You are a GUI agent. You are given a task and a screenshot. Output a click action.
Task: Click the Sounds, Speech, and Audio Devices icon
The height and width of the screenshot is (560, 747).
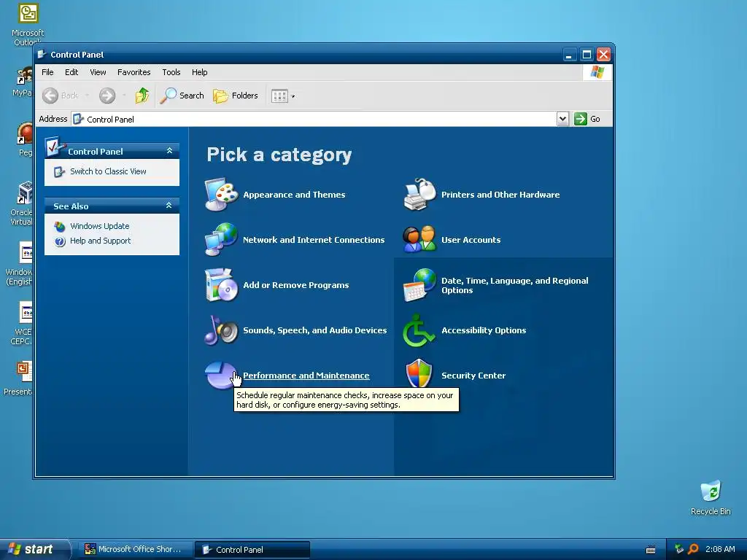pos(221,330)
